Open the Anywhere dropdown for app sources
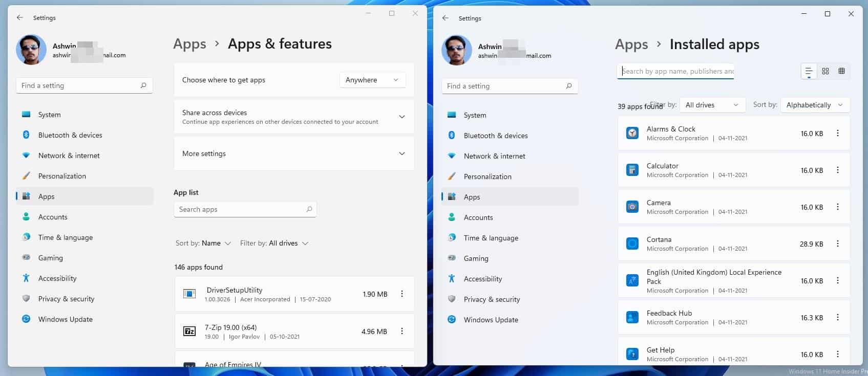Image resolution: width=868 pixels, height=376 pixels. click(x=372, y=80)
